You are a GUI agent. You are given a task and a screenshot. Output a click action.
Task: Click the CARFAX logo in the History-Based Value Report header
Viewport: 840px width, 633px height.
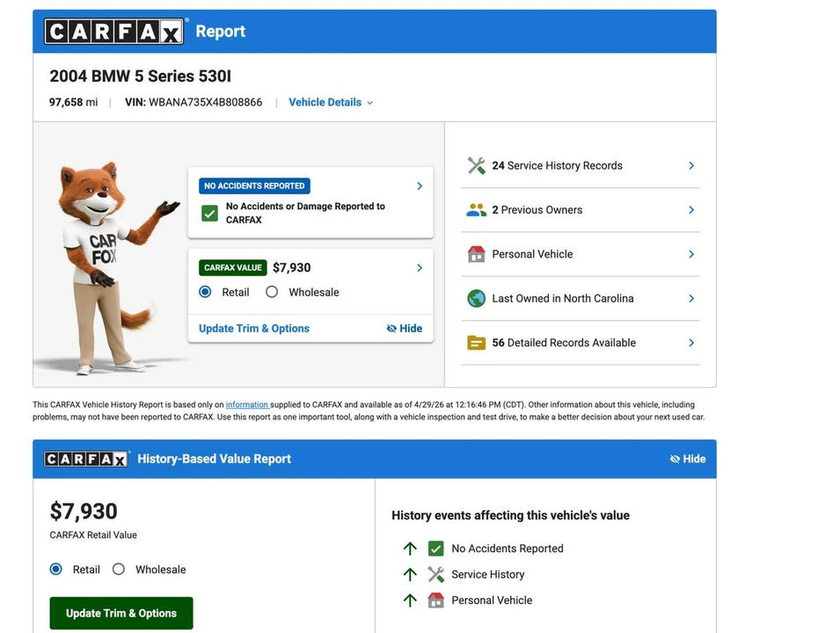(x=86, y=459)
